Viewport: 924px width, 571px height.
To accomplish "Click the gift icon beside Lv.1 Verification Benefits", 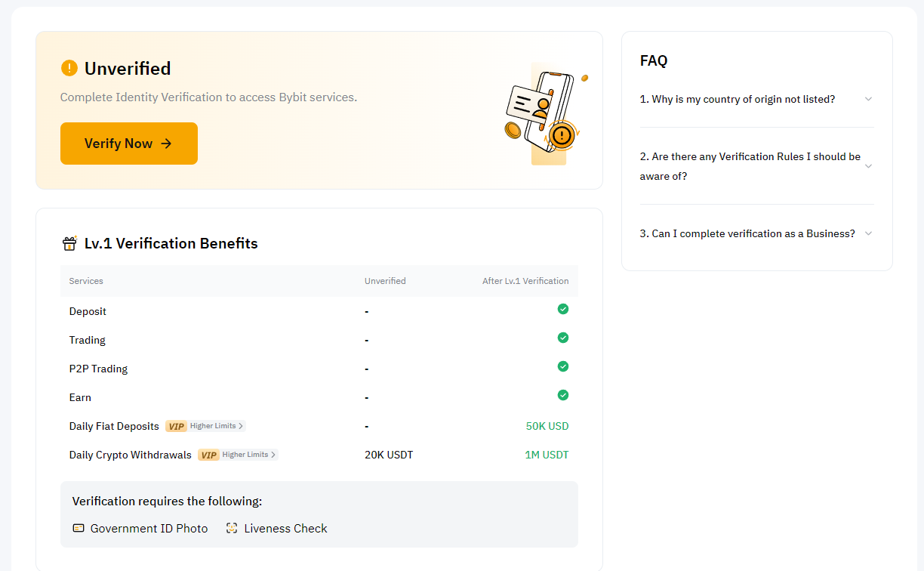I will tap(69, 243).
